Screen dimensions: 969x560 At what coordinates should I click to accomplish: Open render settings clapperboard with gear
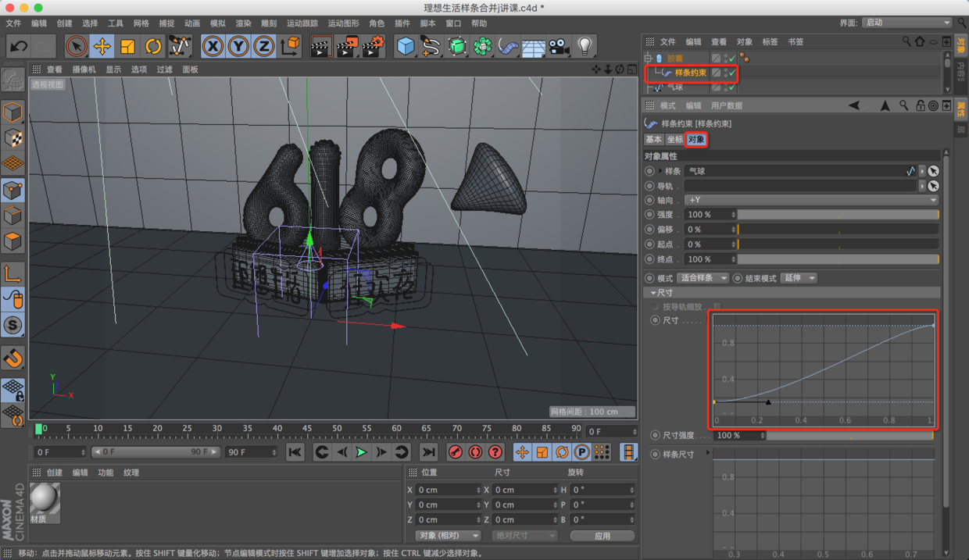(x=372, y=47)
